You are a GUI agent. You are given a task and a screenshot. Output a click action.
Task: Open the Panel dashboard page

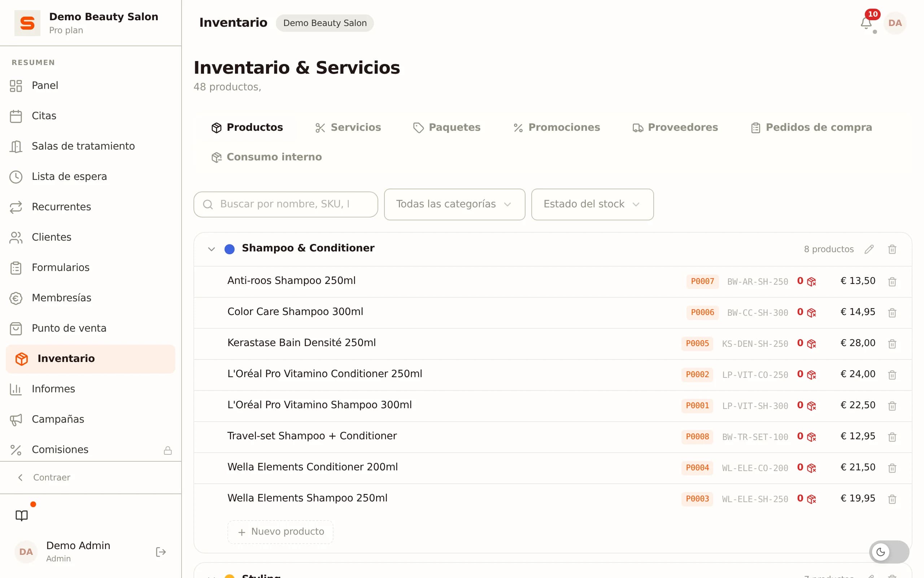91,85
